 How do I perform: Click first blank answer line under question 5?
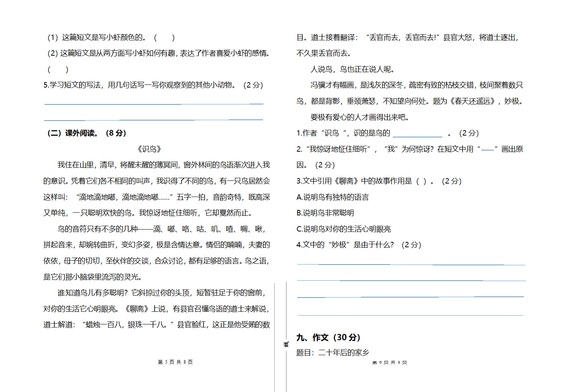[x=154, y=104]
